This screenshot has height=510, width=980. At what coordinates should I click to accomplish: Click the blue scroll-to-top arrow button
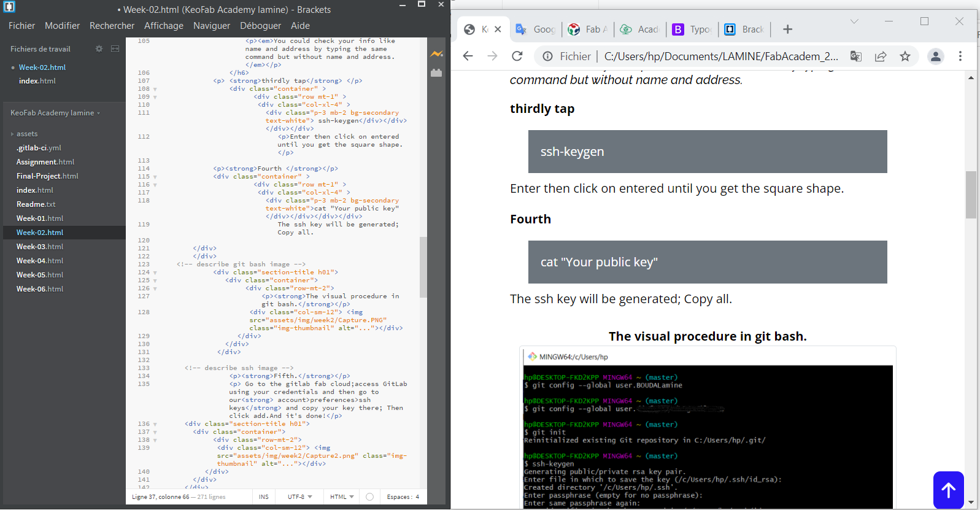coord(949,490)
